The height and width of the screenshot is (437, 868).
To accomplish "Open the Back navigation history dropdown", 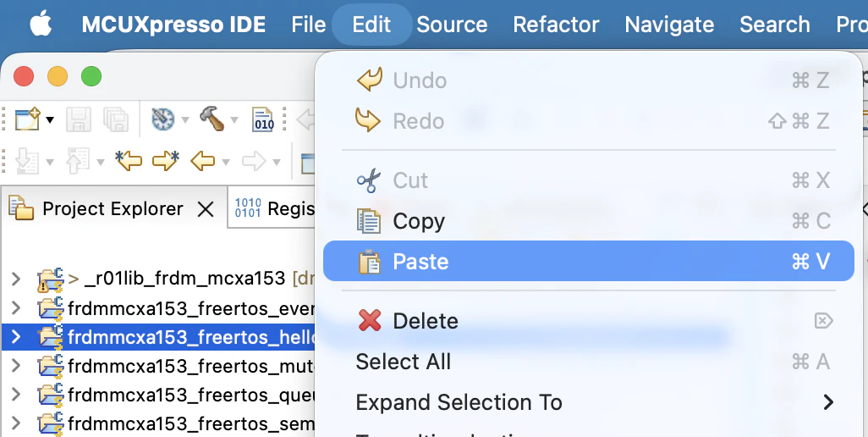I will pyautogui.click(x=225, y=163).
